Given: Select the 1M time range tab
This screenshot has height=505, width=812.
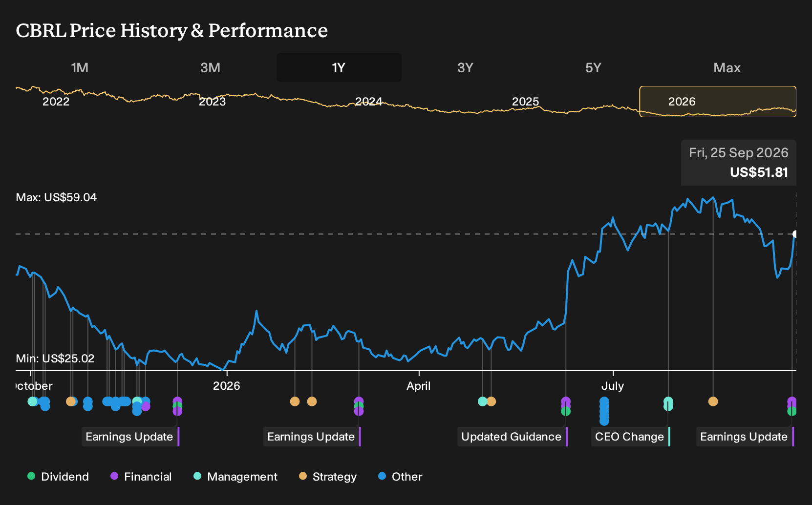Looking at the screenshot, I should 80,67.
